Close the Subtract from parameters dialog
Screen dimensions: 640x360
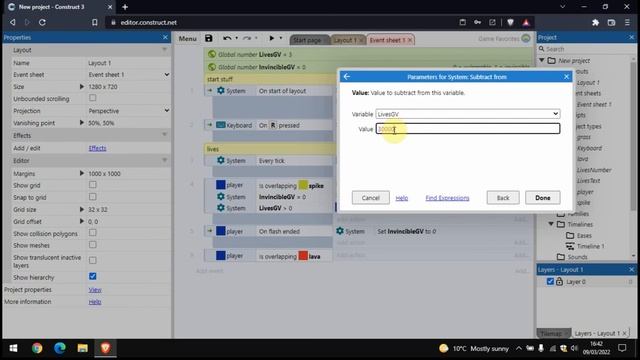[x=566, y=77]
